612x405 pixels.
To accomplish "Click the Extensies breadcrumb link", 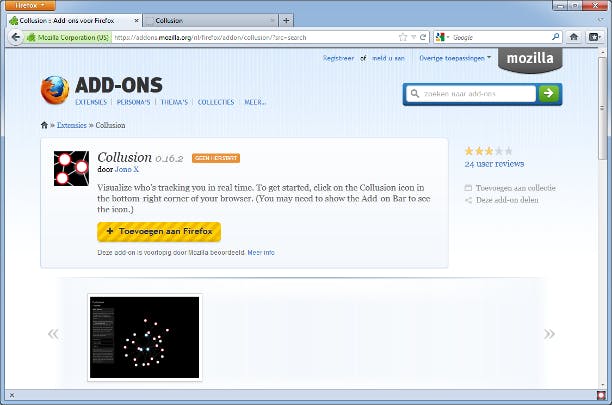I will pos(72,125).
